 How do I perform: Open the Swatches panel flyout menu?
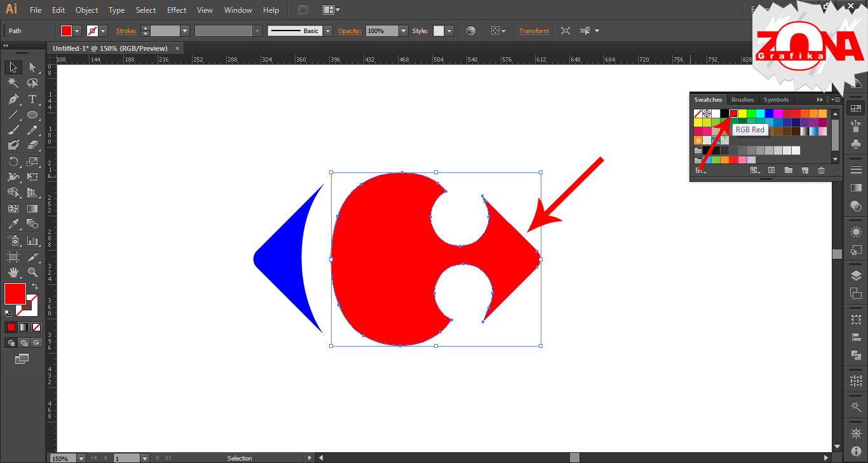tap(835, 100)
